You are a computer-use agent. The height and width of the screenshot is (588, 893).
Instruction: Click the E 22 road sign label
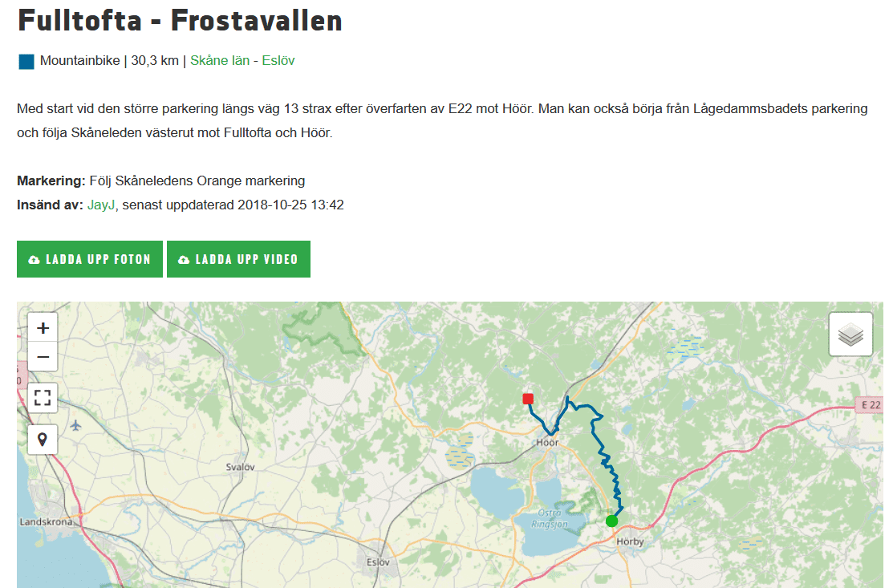871,405
